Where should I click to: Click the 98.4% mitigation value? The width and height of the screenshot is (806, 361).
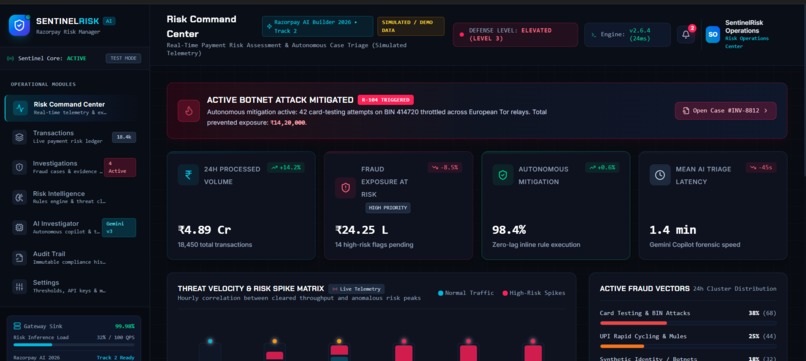tap(509, 230)
